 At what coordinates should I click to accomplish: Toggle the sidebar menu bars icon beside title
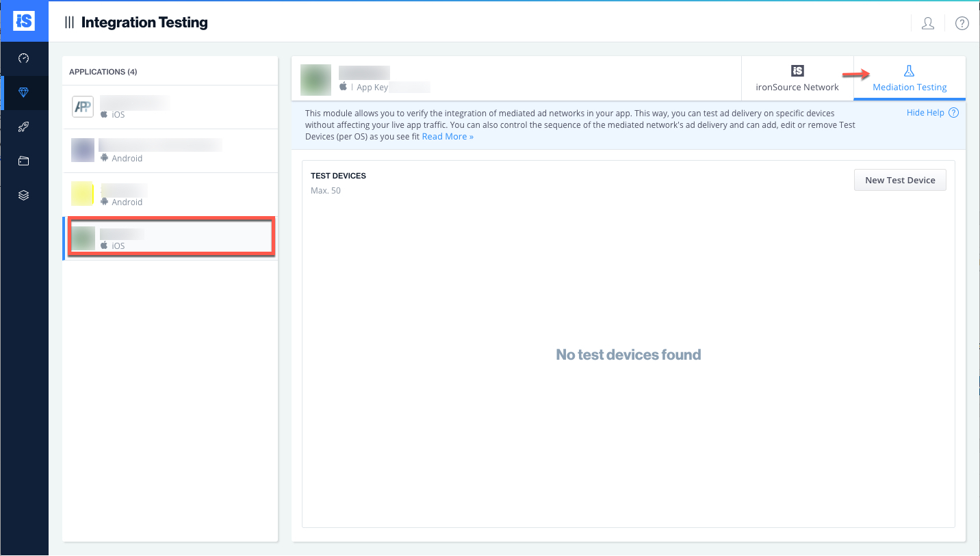click(x=69, y=23)
